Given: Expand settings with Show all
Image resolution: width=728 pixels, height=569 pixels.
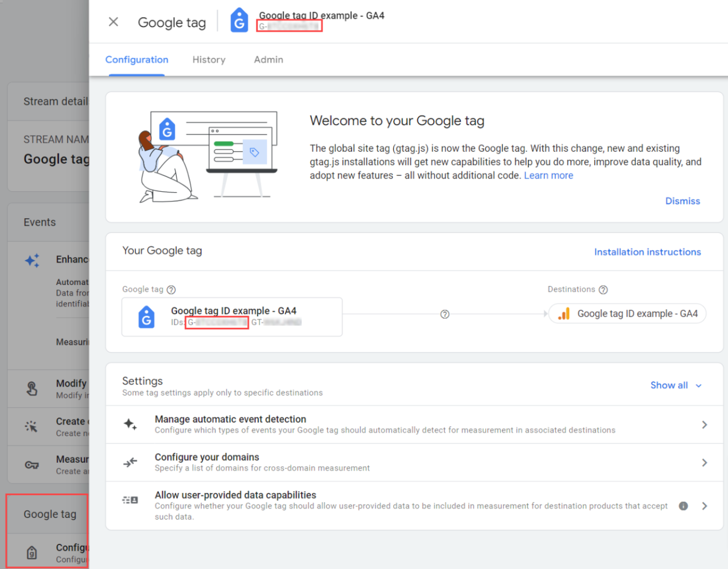Looking at the screenshot, I should tap(676, 385).
